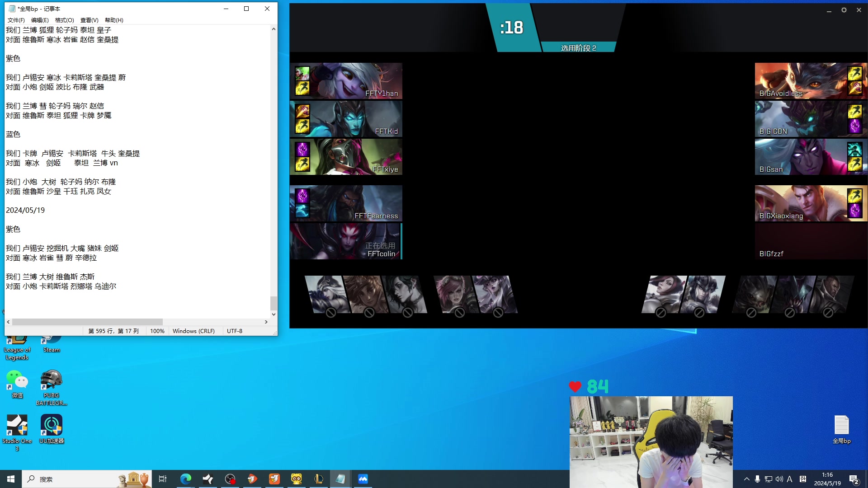Click BIGAvoidless's top summoner spell icon
This screenshot has height=488, width=868.
854,73
